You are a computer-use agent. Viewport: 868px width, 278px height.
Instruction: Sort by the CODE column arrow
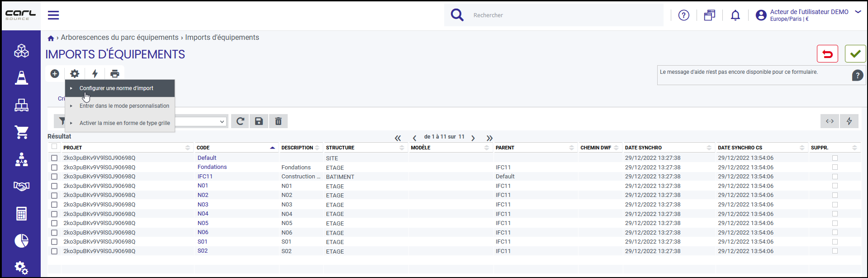tap(272, 148)
